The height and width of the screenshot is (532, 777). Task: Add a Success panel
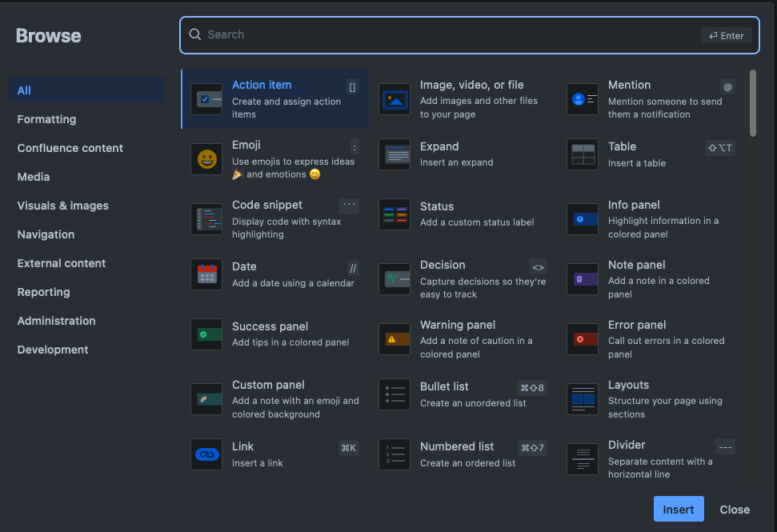coord(206,334)
